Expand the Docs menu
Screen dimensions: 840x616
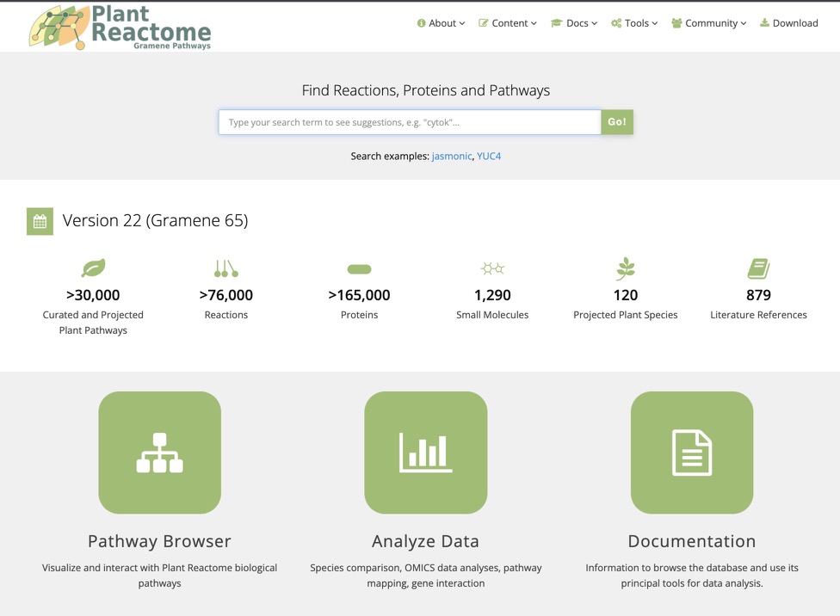click(x=574, y=23)
